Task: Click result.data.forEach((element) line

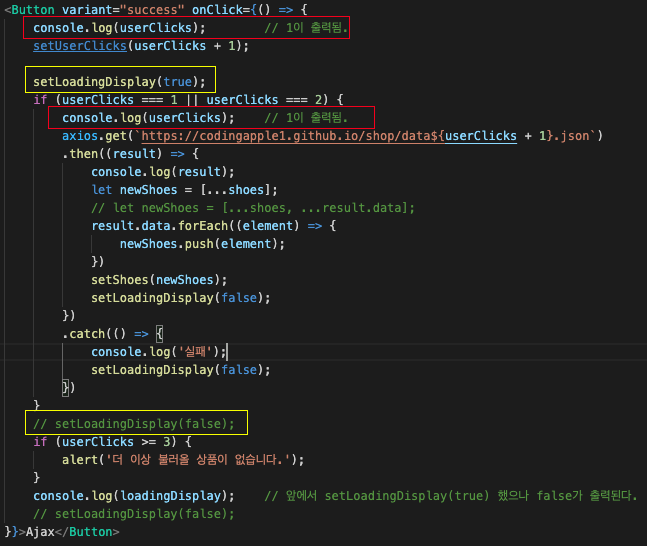Action: 214,226
